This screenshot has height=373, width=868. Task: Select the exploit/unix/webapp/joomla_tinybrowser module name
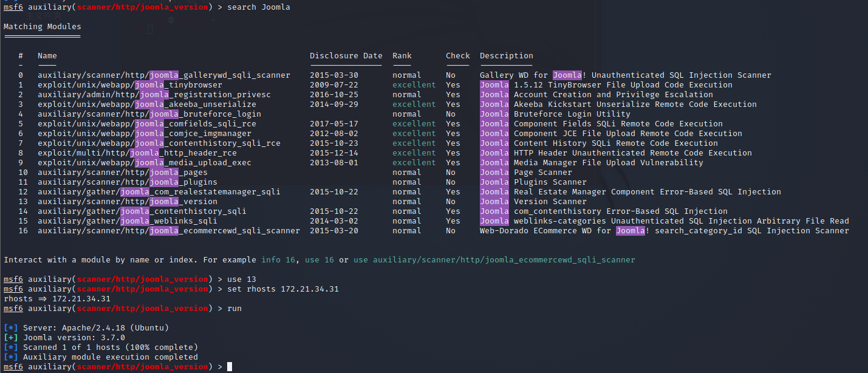pyautogui.click(x=130, y=85)
